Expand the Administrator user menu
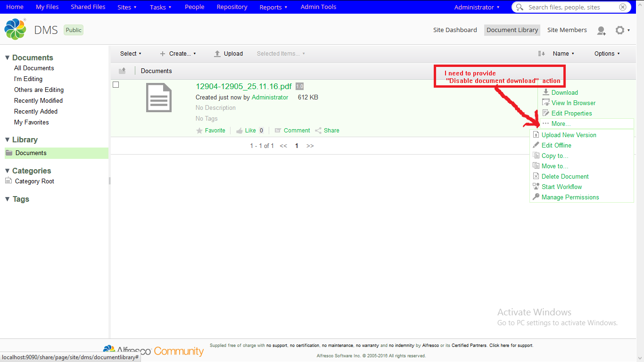644x362 pixels. click(477, 7)
